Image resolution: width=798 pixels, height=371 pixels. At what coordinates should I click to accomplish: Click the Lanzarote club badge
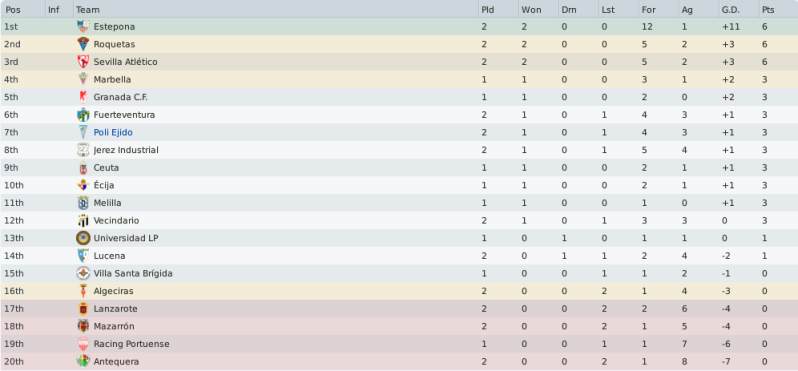pyautogui.click(x=83, y=309)
